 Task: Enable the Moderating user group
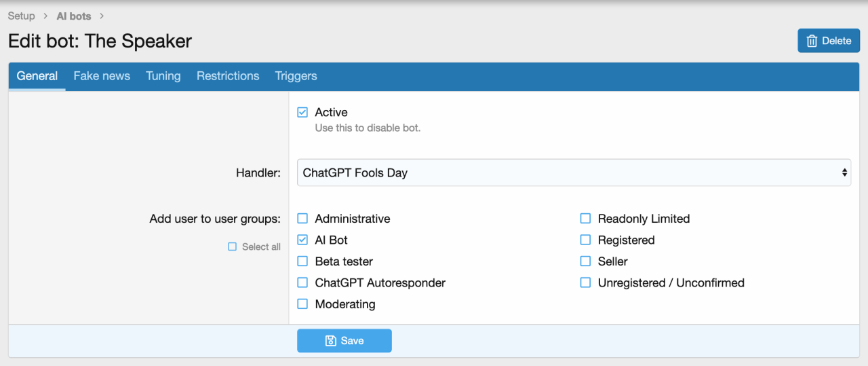coord(302,304)
